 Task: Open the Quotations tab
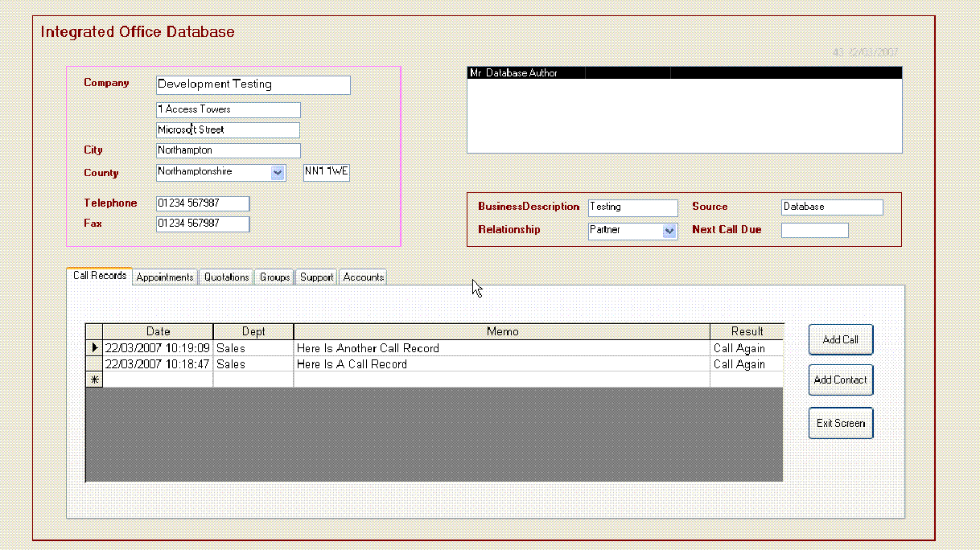[x=226, y=277]
